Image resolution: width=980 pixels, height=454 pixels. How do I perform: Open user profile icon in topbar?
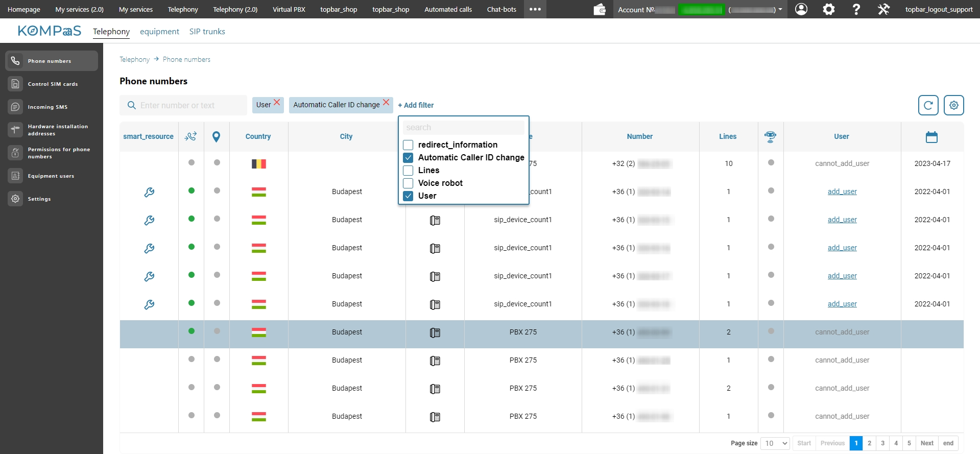click(x=801, y=9)
